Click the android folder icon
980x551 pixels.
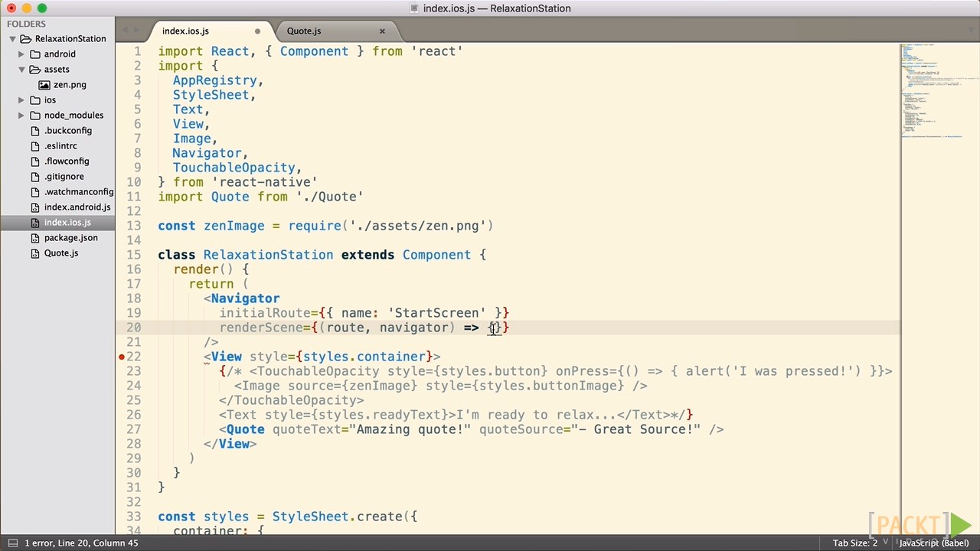35,54
